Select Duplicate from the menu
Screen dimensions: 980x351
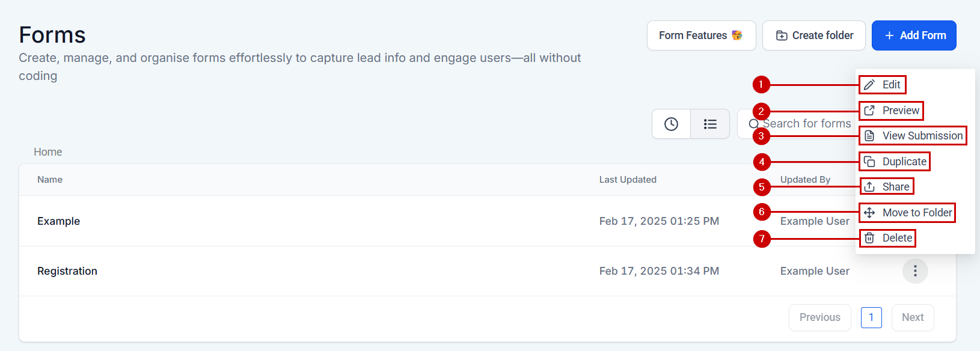pos(895,162)
